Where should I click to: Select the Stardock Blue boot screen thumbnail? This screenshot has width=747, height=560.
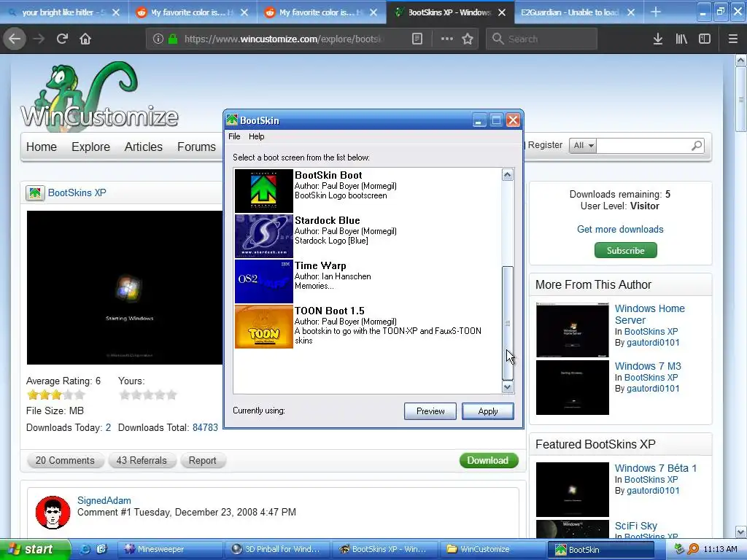[x=264, y=236]
